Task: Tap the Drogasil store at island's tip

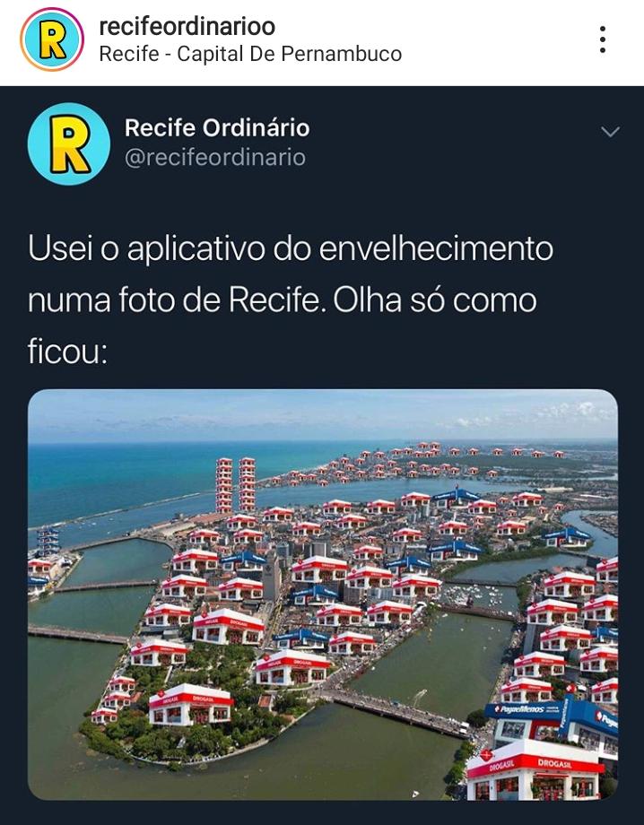Action: [190, 704]
